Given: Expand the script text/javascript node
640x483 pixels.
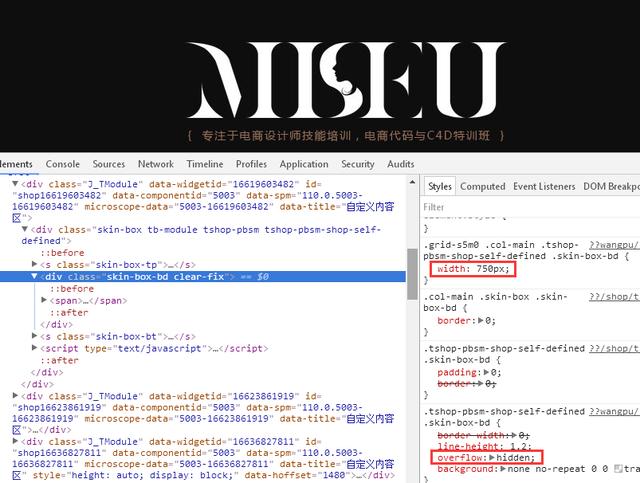Looking at the screenshot, I should point(34,348).
